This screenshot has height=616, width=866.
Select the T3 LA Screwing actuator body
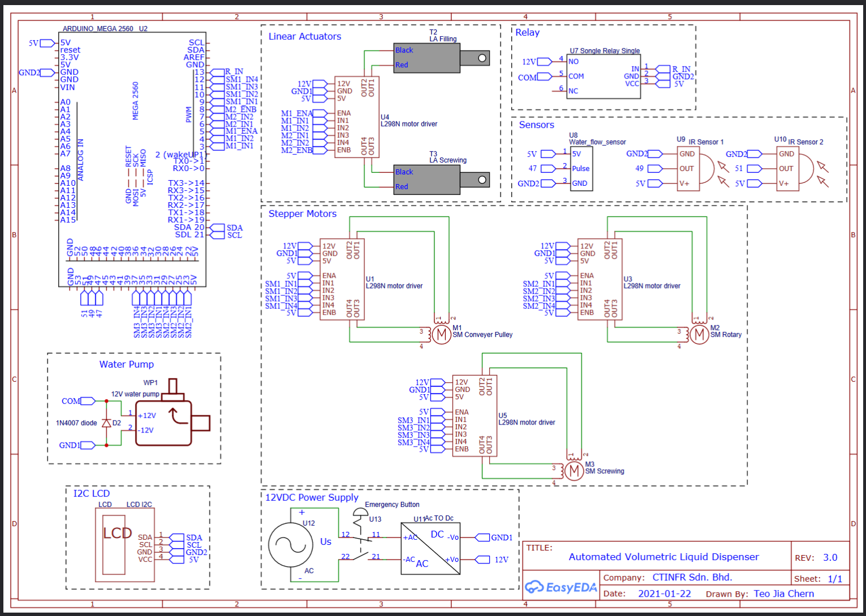[442, 180]
